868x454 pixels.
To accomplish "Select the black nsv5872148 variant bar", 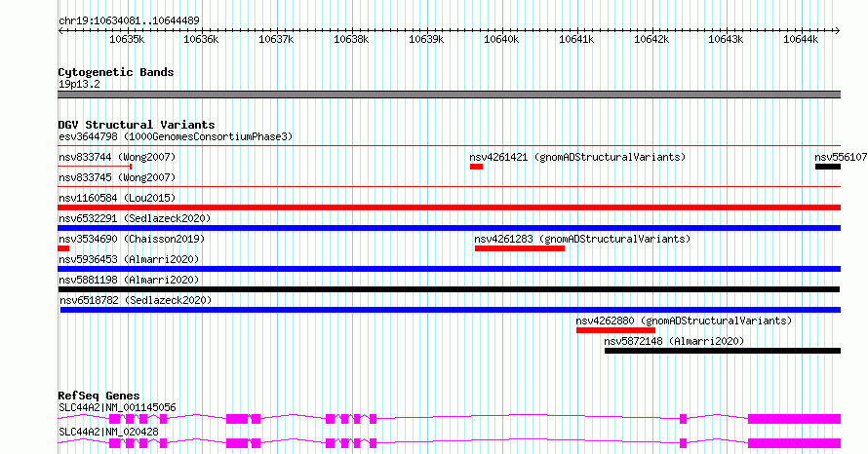I will pos(723,351).
